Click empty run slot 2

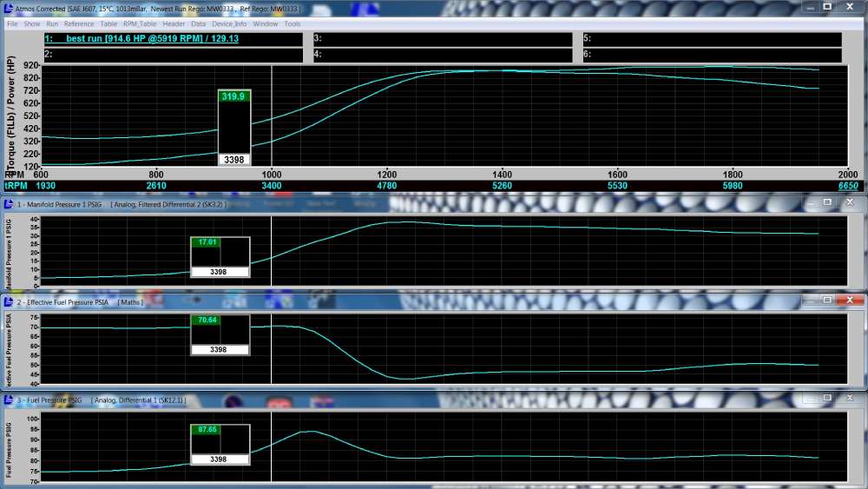[173, 55]
